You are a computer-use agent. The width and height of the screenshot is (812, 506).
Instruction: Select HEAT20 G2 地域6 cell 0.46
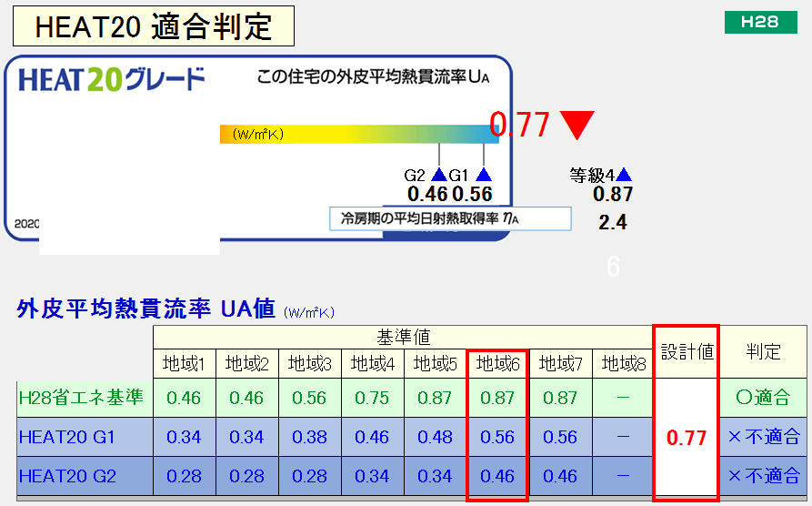pyautogui.click(x=497, y=476)
